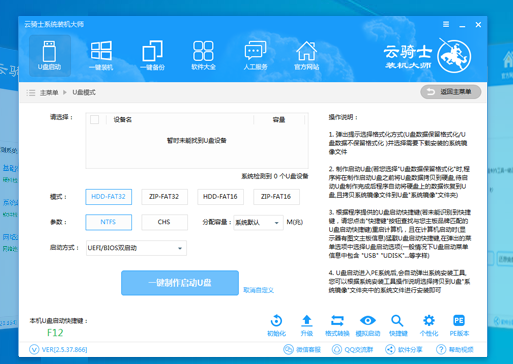Open the 人工服务 chat icon
Image resolution: width=513 pixels, height=364 pixels.
(255, 50)
